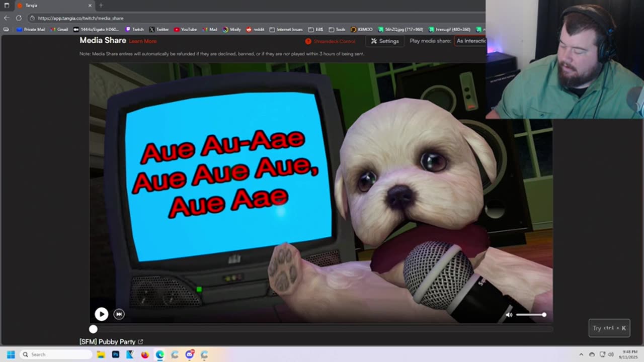This screenshot has height=362, width=644.
Task: Open the Gmail bookmark
Action: tap(59, 30)
